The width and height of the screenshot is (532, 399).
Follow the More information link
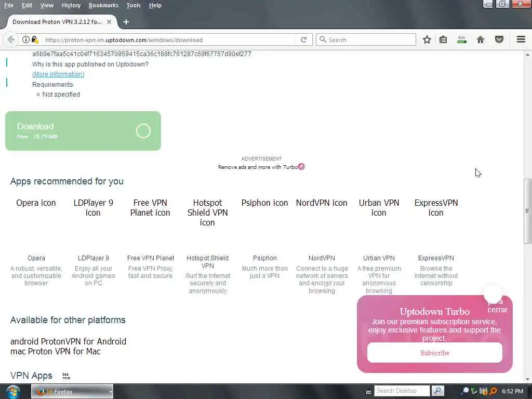coord(58,74)
